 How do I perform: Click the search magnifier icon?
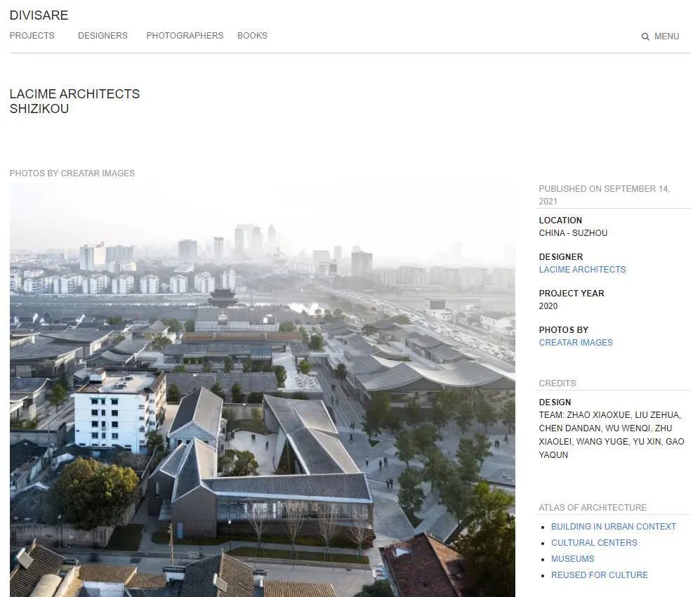coord(645,37)
